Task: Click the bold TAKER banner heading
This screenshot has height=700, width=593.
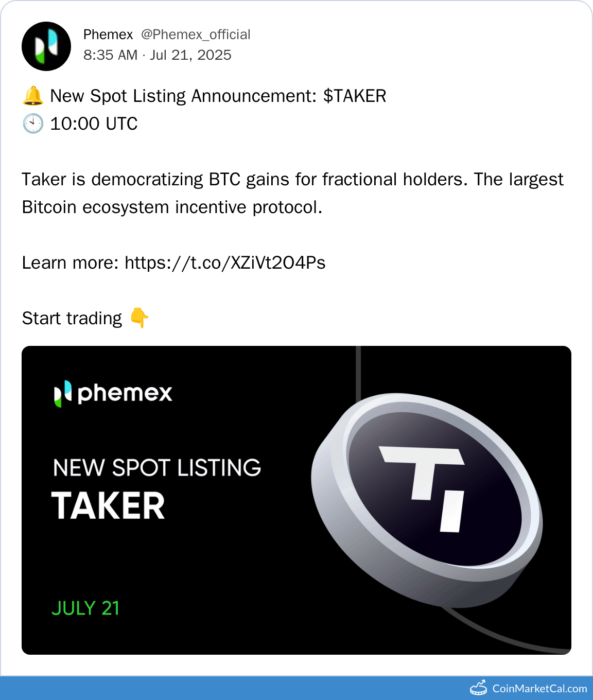Action: (108, 506)
